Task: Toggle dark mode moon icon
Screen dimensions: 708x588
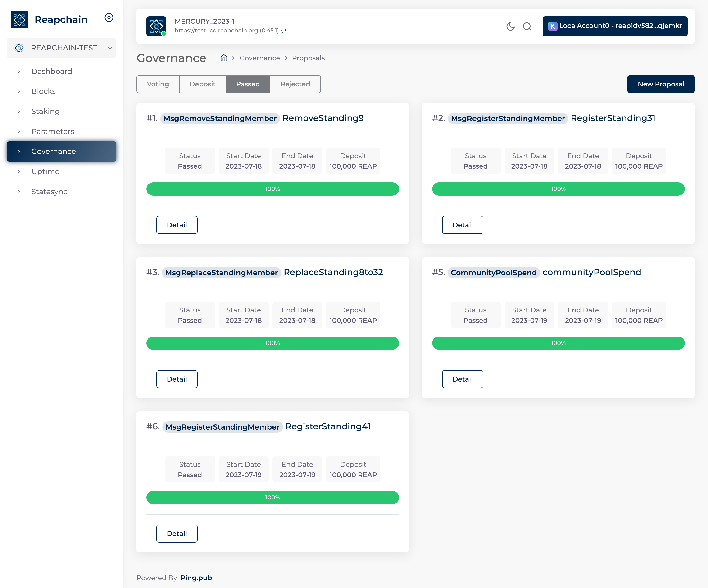Action: 510,26
